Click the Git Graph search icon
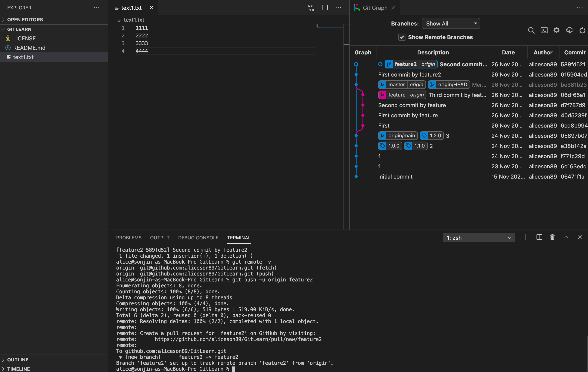The height and width of the screenshot is (372, 588). click(531, 30)
